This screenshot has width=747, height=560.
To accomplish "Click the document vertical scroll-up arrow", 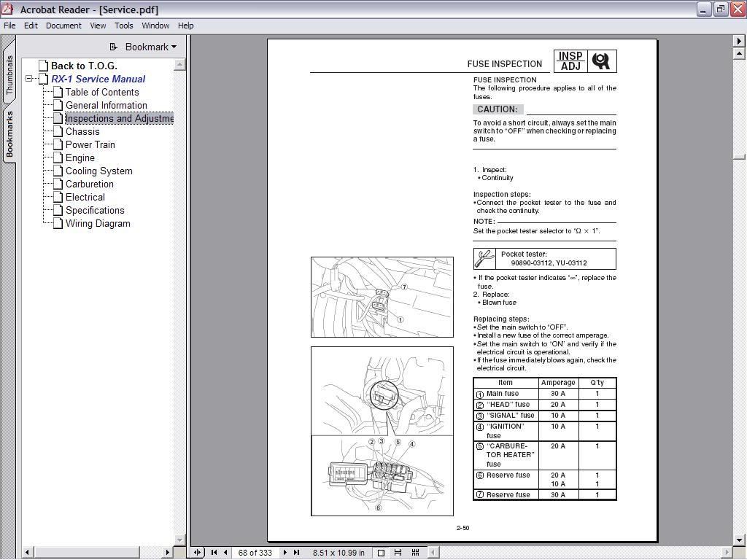I will point(739,52).
